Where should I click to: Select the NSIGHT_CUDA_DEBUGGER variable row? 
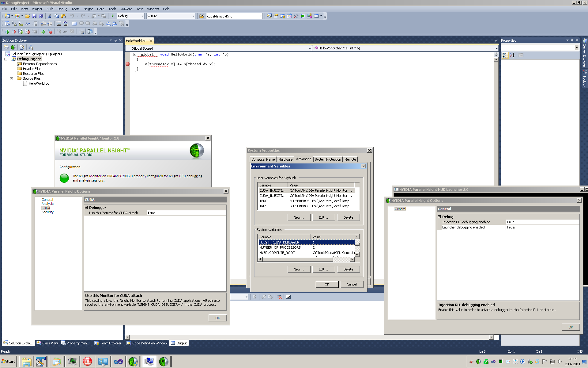[279, 242]
